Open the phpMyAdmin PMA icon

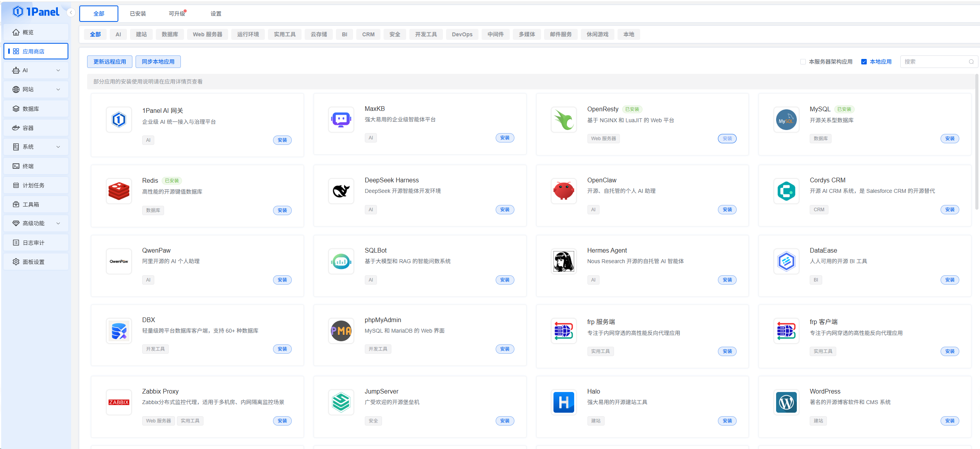(x=341, y=331)
